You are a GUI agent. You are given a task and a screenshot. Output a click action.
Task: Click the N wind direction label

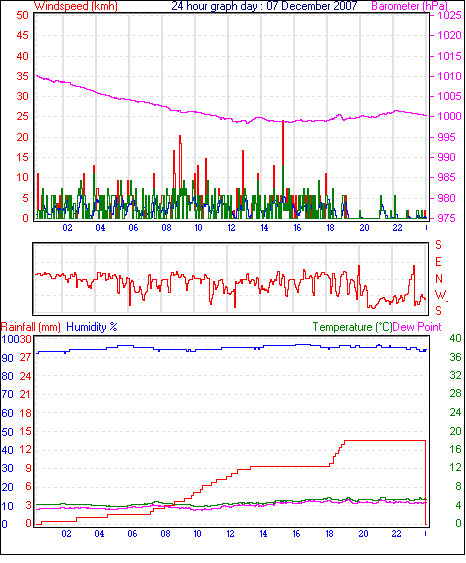tap(439, 279)
